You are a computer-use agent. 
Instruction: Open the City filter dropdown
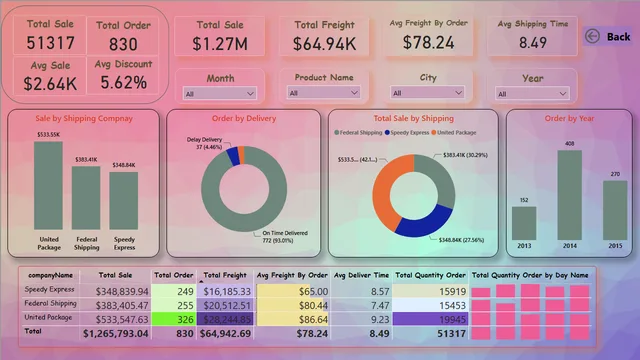tap(427, 93)
